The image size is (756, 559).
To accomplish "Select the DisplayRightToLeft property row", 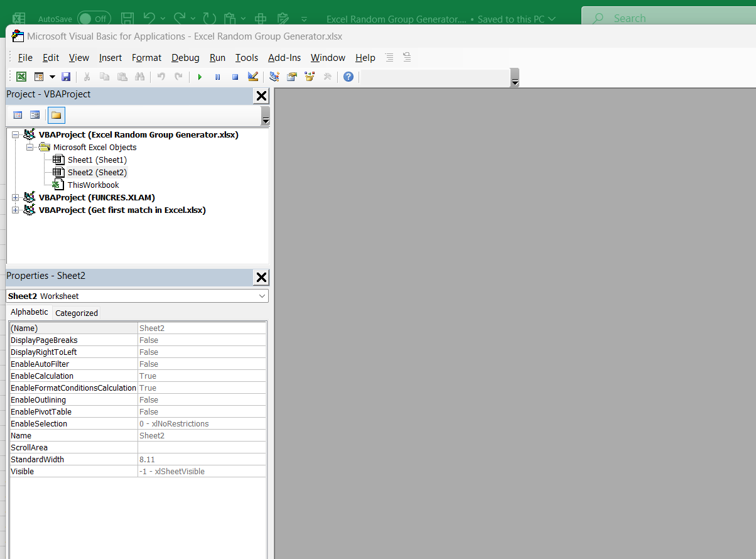I will click(x=138, y=352).
